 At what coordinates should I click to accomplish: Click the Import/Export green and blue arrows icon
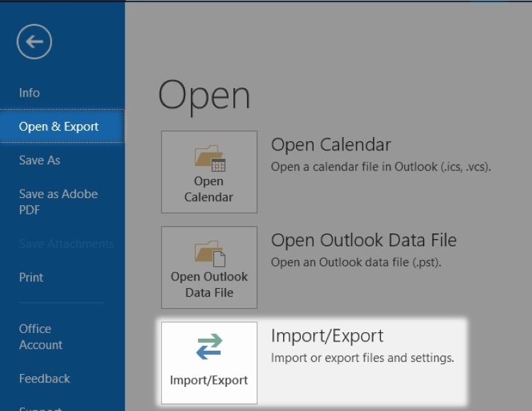coord(209,346)
